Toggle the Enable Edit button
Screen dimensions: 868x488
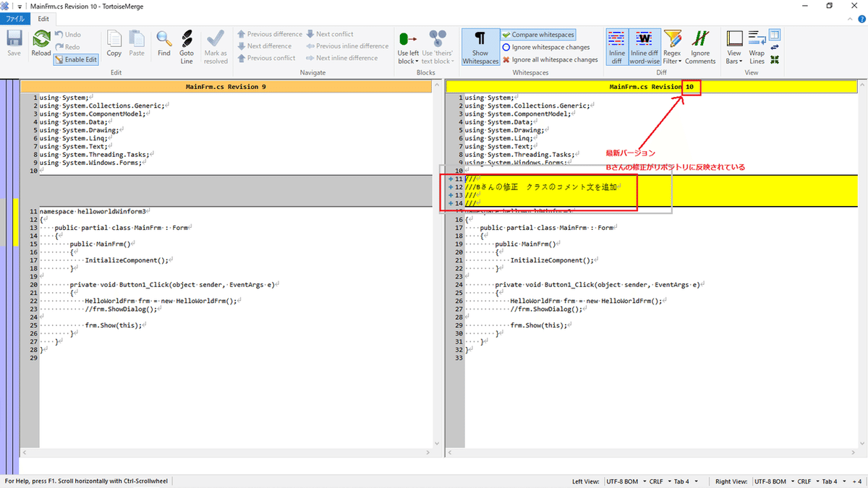(x=76, y=59)
